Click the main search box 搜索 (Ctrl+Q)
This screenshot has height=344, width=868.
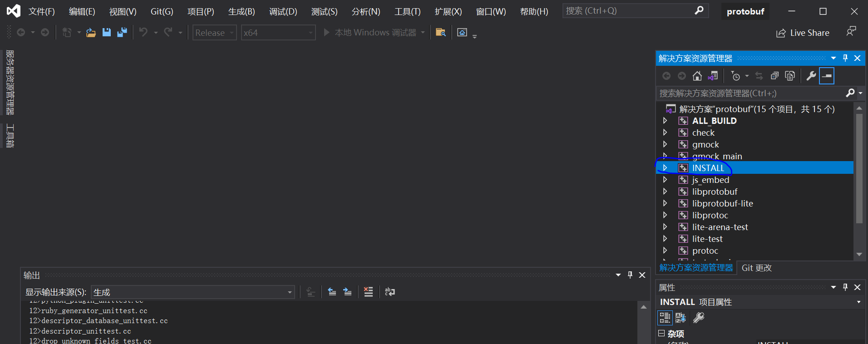[636, 10]
